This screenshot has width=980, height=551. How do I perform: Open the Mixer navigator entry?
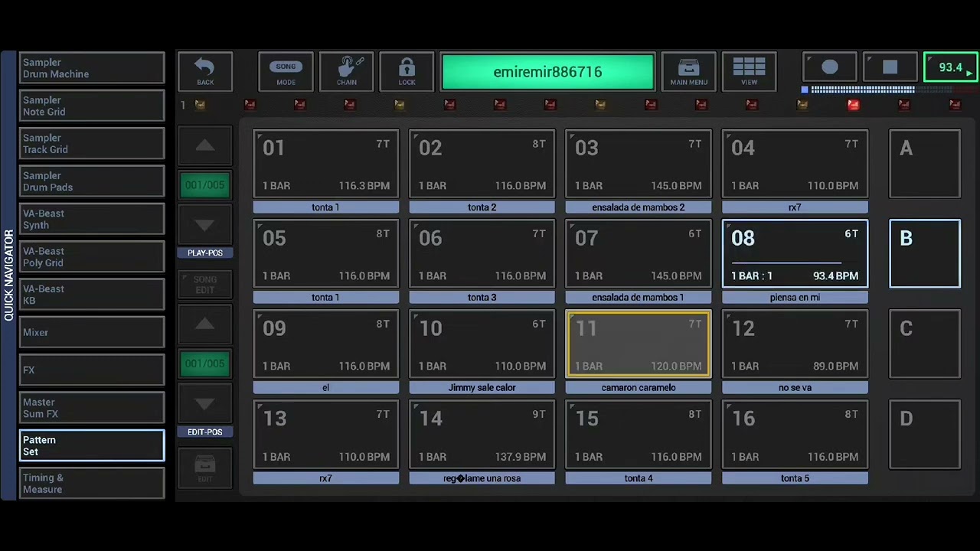tap(92, 332)
